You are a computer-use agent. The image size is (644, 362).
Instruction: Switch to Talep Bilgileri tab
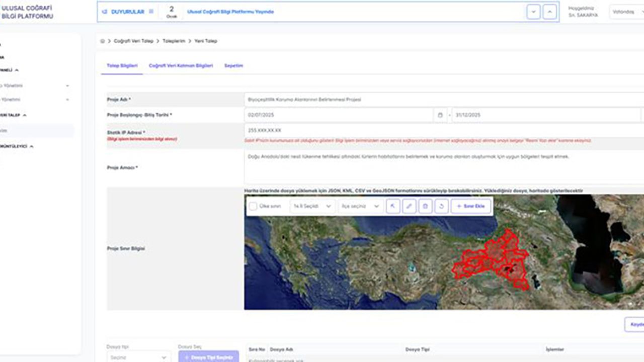tap(122, 66)
